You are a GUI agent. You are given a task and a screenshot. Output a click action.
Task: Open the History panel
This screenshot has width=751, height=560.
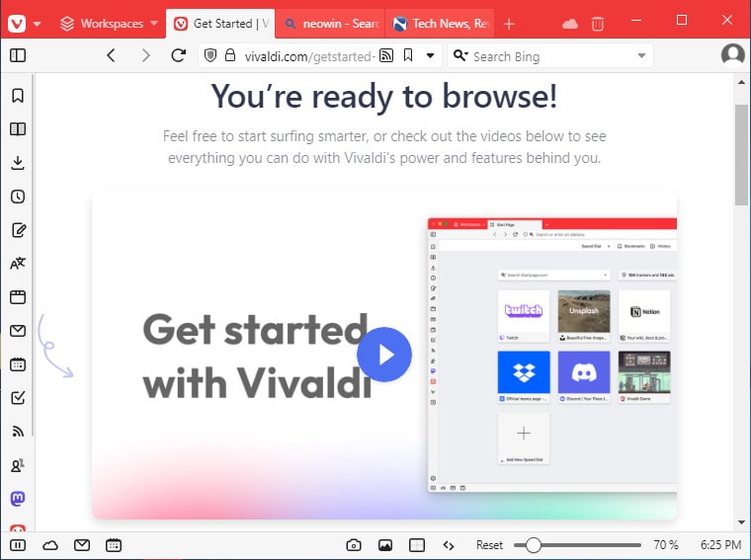[18, 197]
